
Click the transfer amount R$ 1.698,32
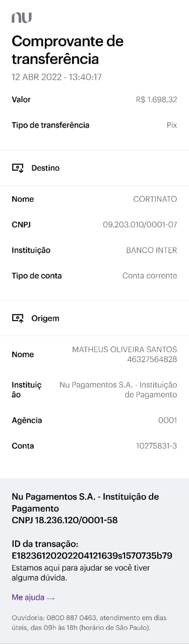pos(156,100)
